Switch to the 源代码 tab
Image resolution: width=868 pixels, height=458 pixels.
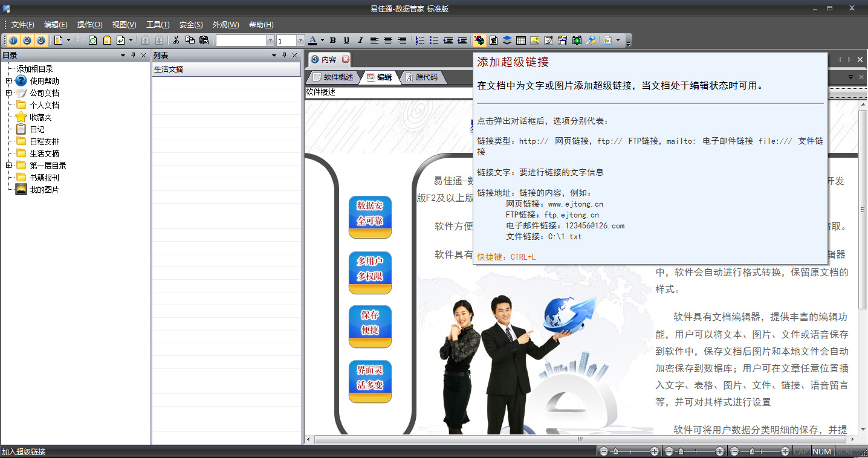click(x=426, y=77)
